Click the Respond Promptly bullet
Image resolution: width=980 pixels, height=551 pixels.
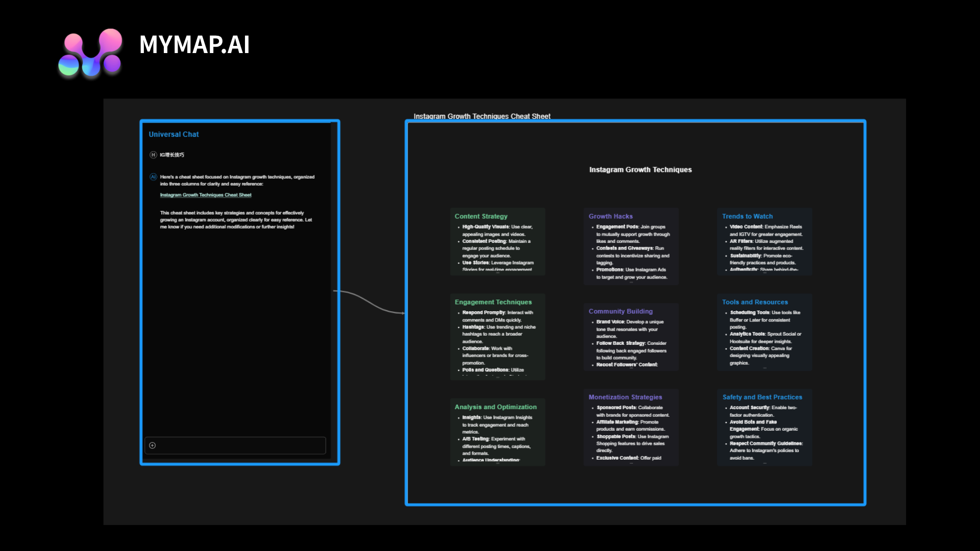click(x=498, y=316)
